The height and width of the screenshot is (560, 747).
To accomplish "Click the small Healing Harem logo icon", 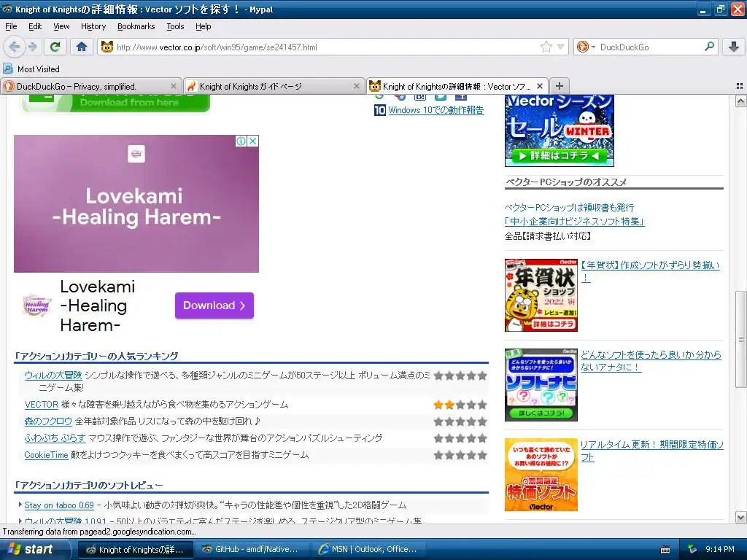I will 37,305.
